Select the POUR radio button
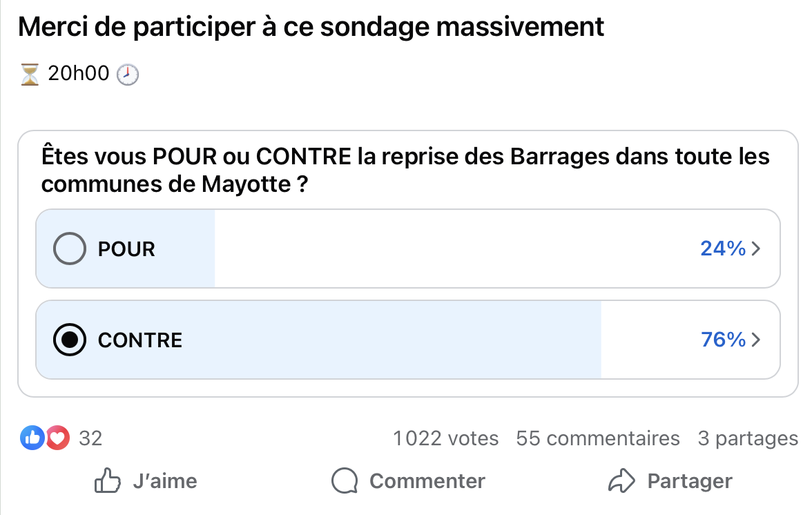812x515 pixels. tap(70, 249)
